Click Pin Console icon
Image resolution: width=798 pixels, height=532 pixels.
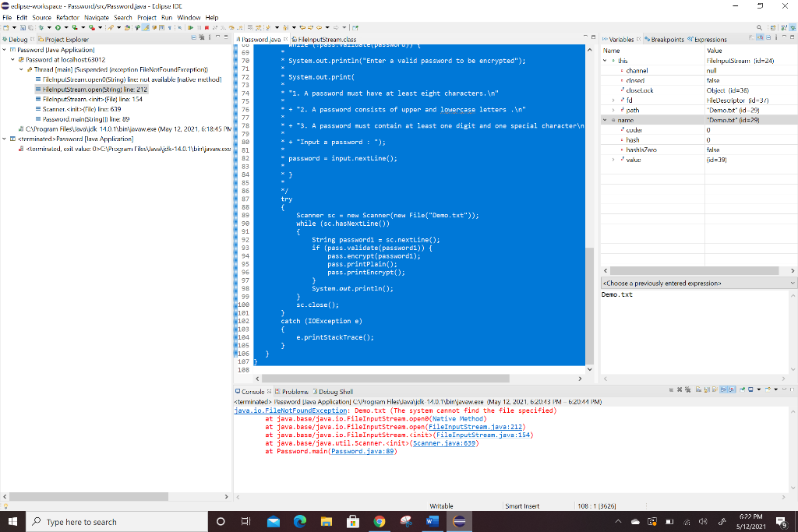pos(742,389)
